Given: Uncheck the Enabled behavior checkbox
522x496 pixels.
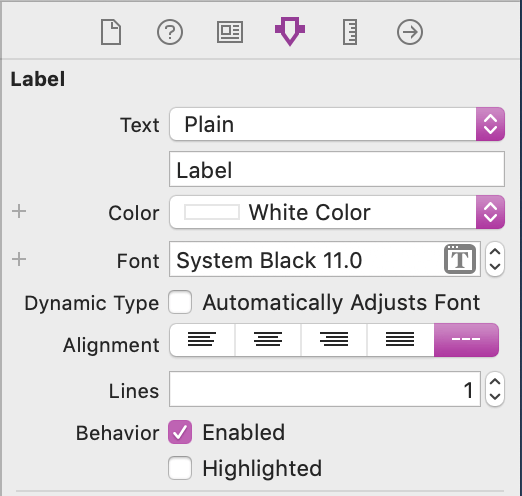Looking at the screenshot, I should 180,432.
